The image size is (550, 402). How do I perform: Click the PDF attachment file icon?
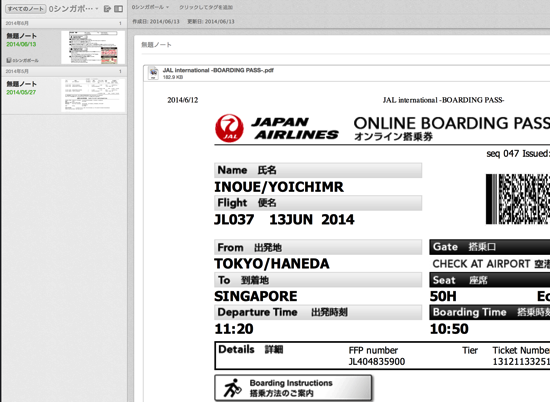tap(154, 73)
